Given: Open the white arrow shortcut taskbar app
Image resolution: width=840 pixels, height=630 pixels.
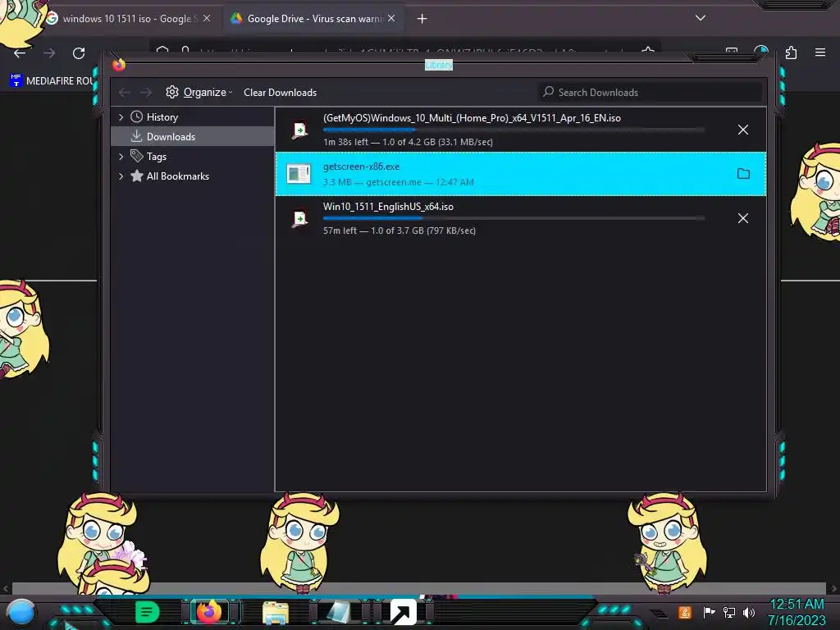Looking at the screenshot, I should tap(403, 612).
